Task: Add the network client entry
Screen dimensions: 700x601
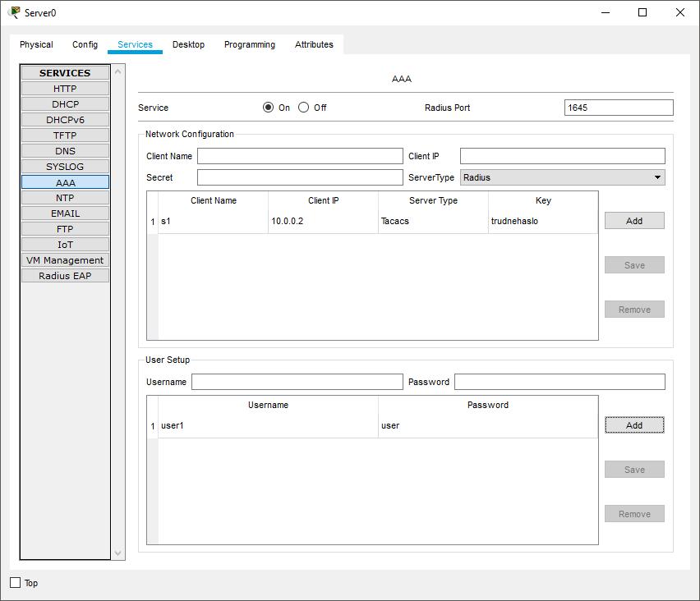Action: [634, 221]
